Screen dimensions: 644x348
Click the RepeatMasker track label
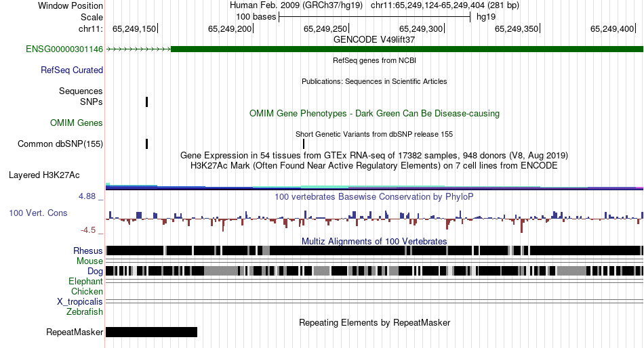click(75, 332)
